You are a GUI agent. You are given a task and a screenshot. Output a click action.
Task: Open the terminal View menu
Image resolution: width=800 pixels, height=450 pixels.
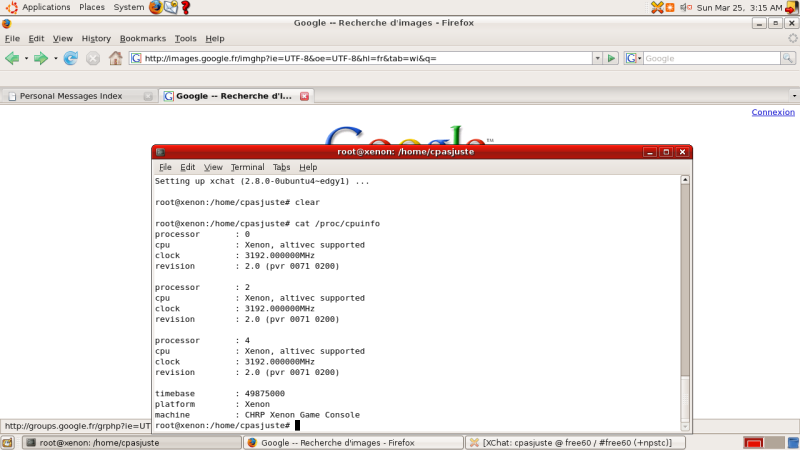(x=213, y=167)
